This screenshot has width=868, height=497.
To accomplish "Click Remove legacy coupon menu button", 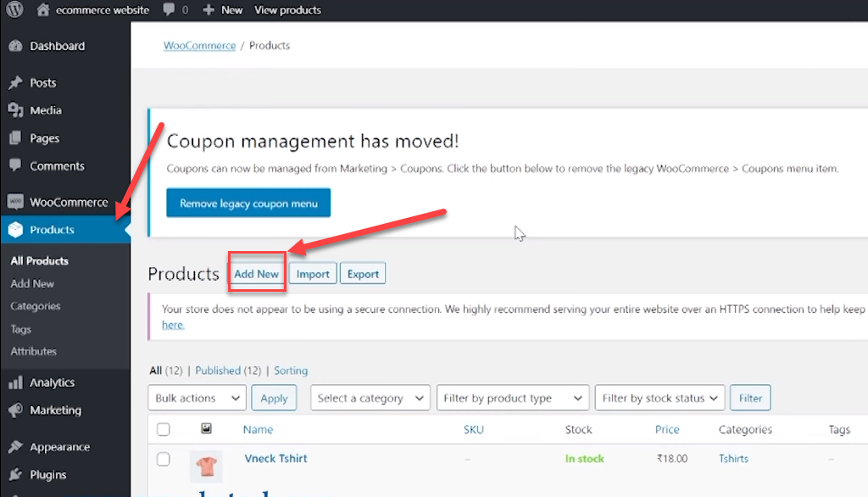I will pos(248,203).
